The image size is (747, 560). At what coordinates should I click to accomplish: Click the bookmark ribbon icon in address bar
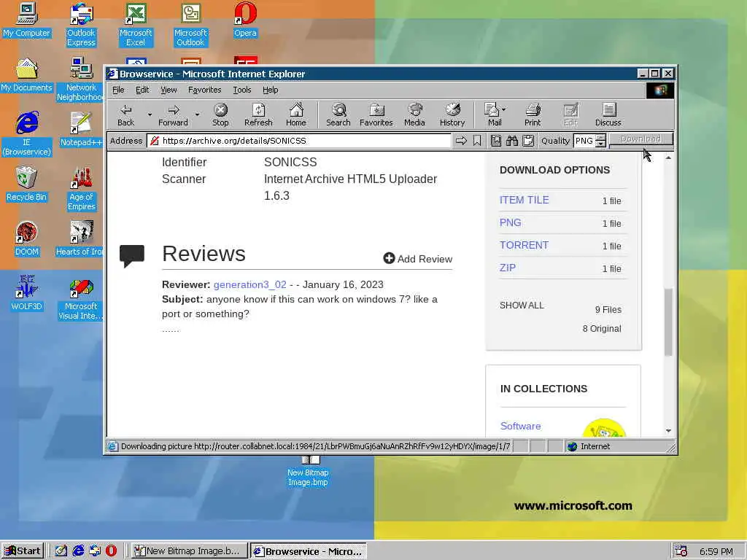tap(477, 141)
